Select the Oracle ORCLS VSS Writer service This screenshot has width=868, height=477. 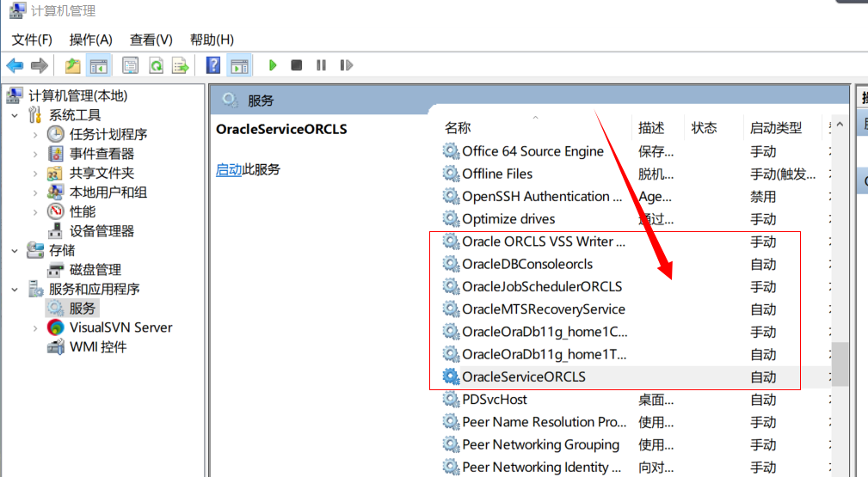(544, 242)
